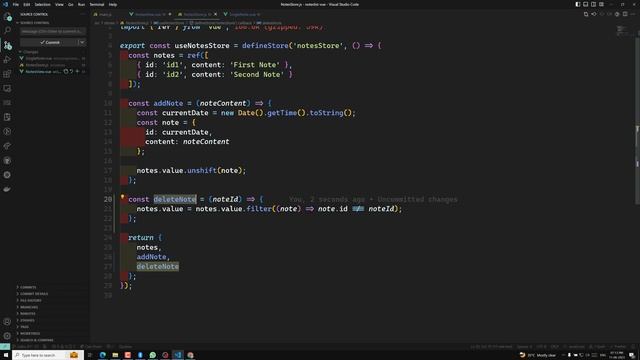This screenshot has width=640, height=360.
Task: Open Microsoft Edge from the taskbar
Action: (102, 355)
